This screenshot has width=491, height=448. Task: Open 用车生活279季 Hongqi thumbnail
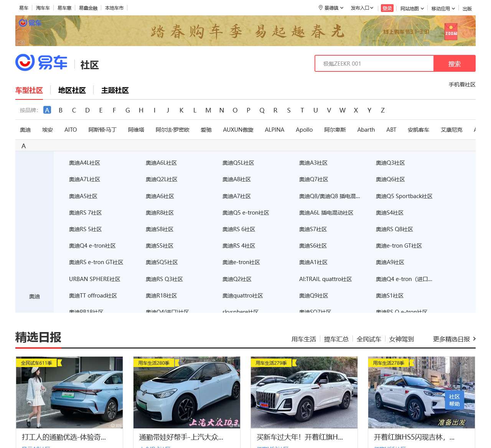click(x=304, y=392)
